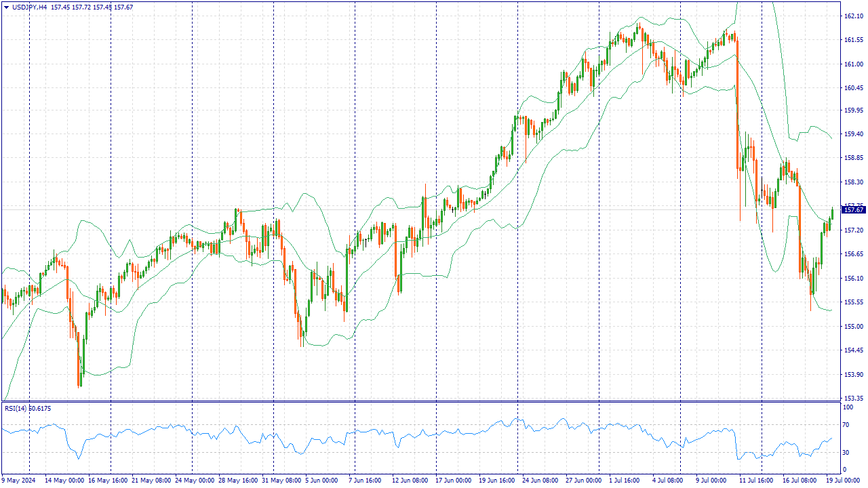Screen dimensions: 868x488
Task: Click the 11 Jul 16:00 time label
Action: coord(756,481)
